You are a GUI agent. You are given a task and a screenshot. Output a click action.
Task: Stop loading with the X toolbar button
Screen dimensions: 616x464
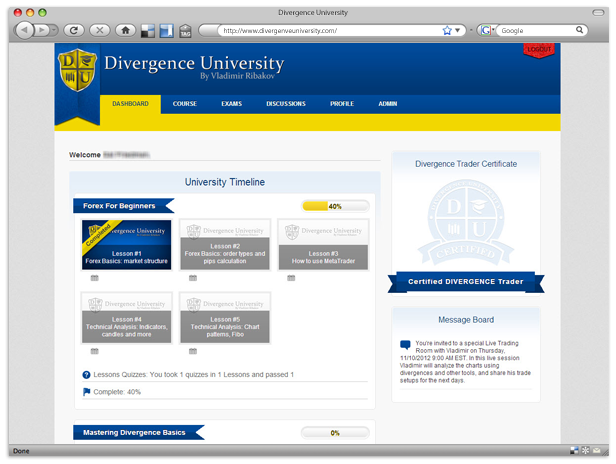tap(99, 30)
